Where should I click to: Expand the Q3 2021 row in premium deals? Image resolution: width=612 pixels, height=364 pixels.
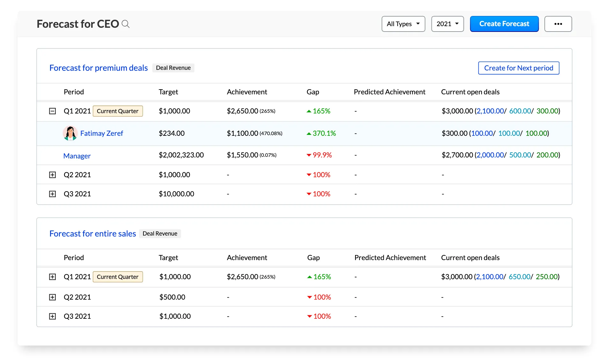[53, 193]
